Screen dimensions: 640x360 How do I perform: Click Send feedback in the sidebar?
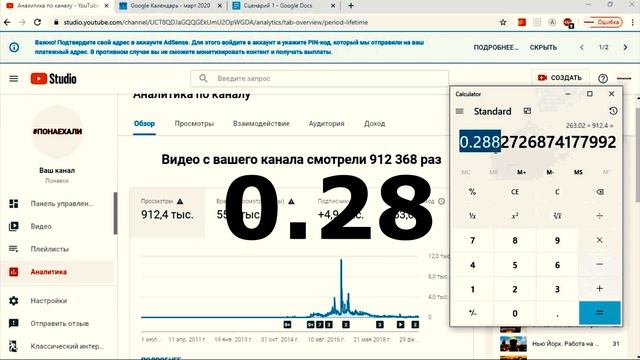[59, 324]
